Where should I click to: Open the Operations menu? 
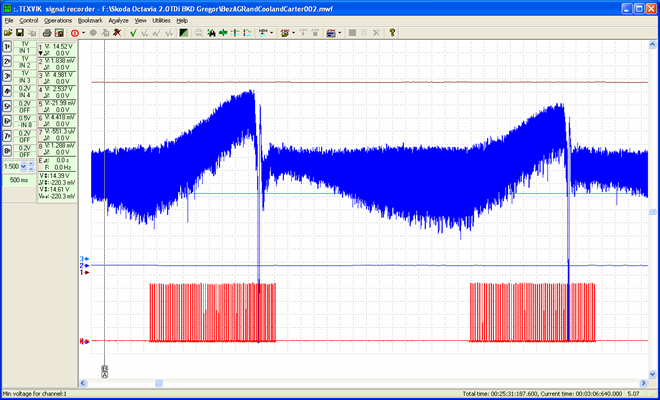click(x=58, y=20)
